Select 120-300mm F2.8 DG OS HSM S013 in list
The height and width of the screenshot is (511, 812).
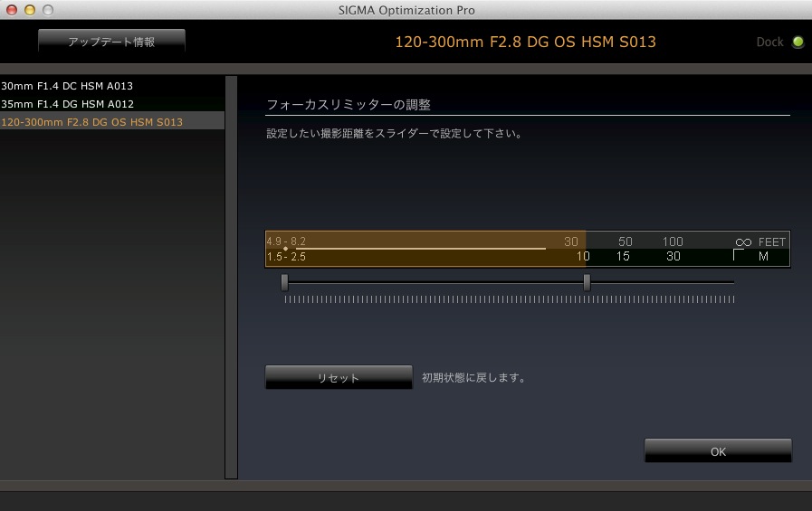(x=112, y=122)
